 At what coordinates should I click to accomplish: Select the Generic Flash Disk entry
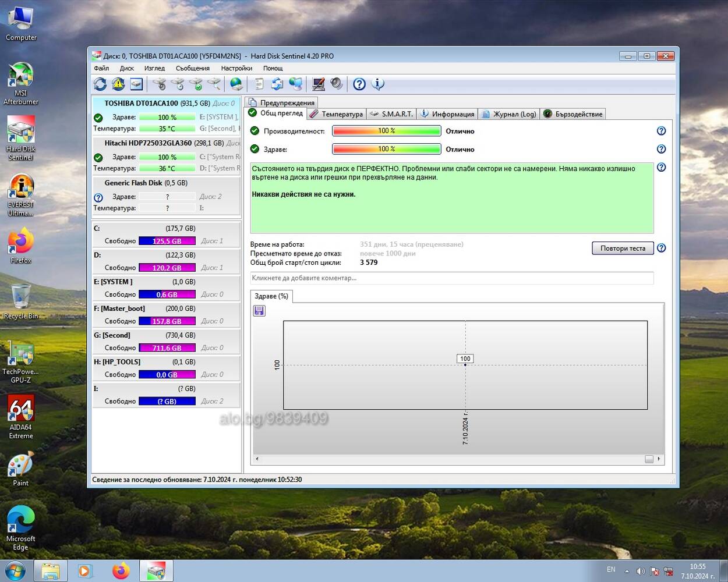click(166, 195)
